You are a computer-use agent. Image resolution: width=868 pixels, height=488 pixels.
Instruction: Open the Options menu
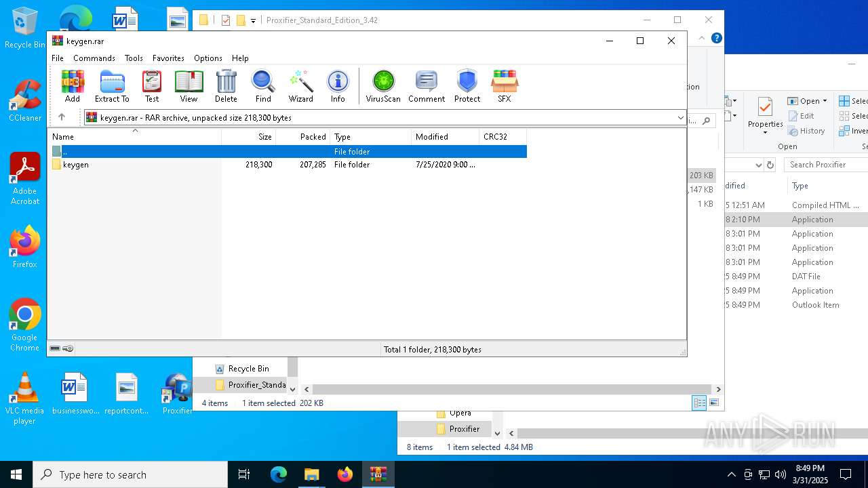[x=208, y=58]
